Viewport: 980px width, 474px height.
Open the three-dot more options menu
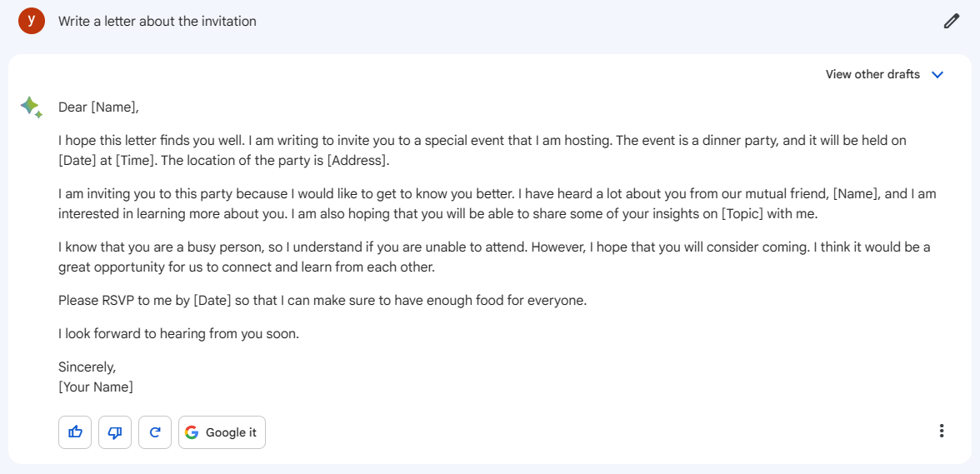(x=942, y=431)
